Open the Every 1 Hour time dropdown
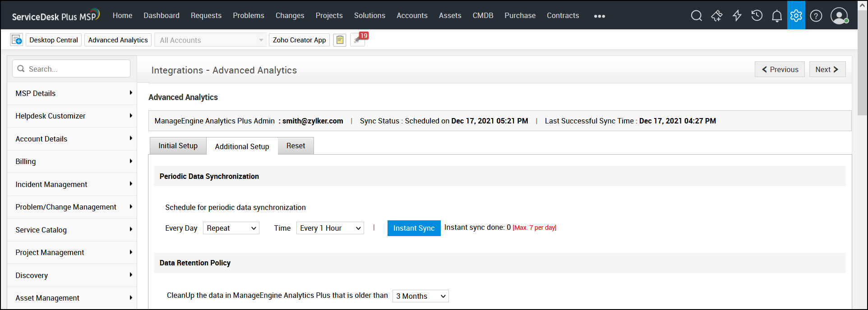The image size is (868, 310). (x=330, y=228)
